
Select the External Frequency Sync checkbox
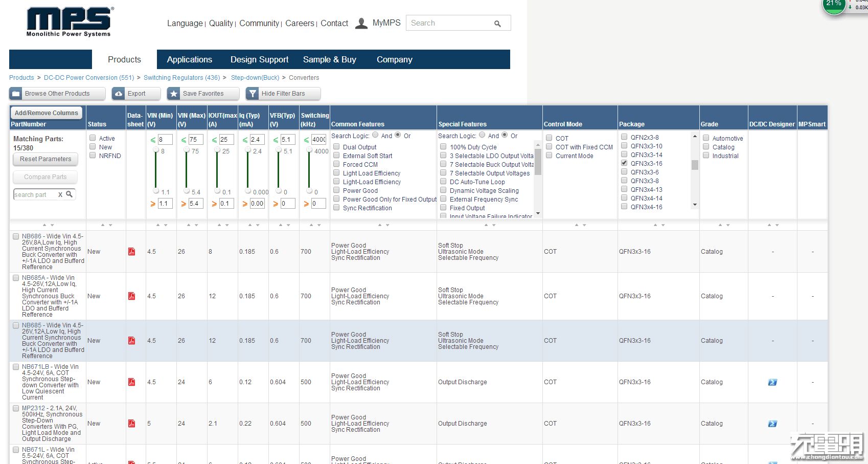pos(443,199)
